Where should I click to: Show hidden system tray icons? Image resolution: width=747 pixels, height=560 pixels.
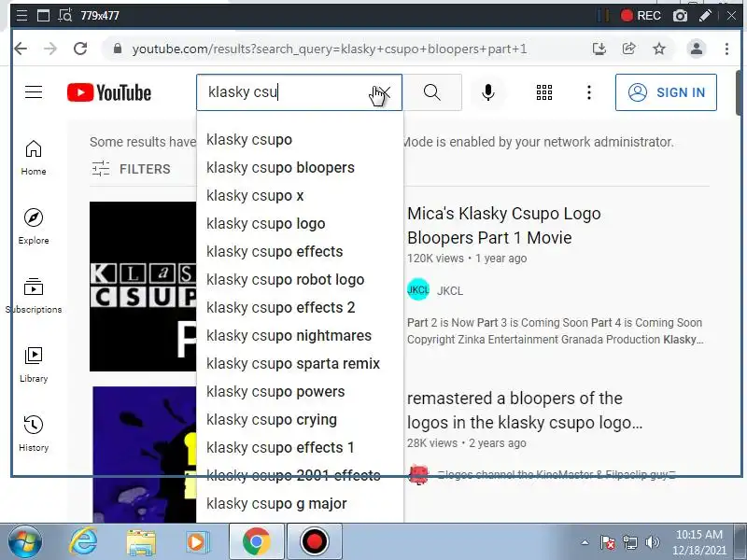tap(585, 542)
